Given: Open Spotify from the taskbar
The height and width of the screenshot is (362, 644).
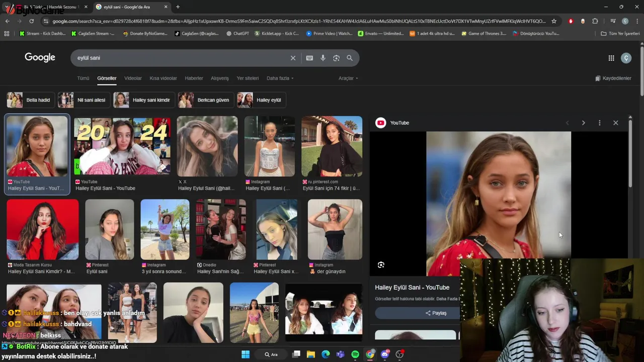Looking at the screenshot, I should [355, 354].
